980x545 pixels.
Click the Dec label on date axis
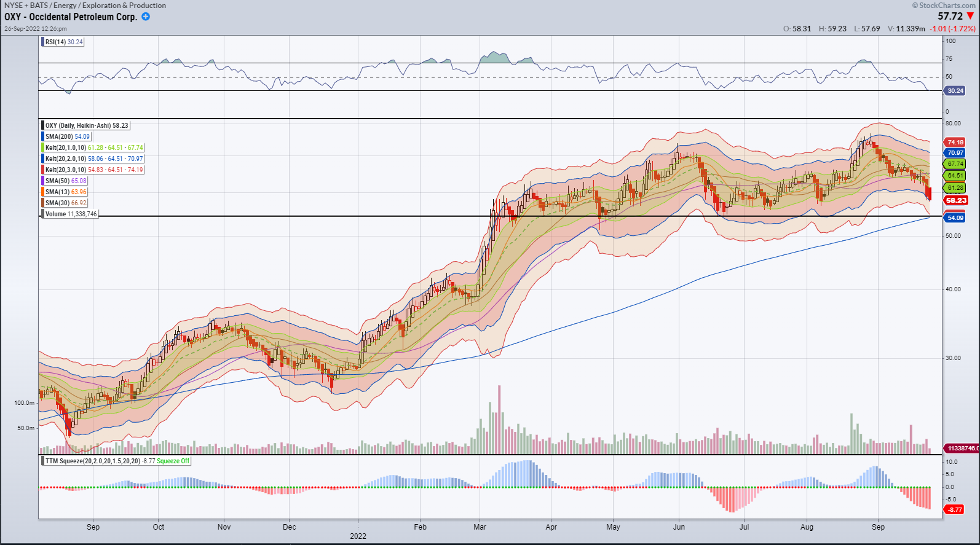click(x=290, y=527)
